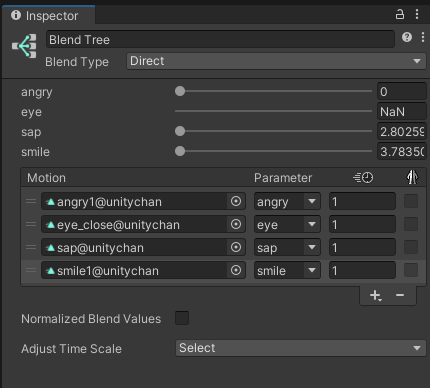Edit the angry value field showing 0
This screenshot has height=388, width=430.
click(402, 91)
